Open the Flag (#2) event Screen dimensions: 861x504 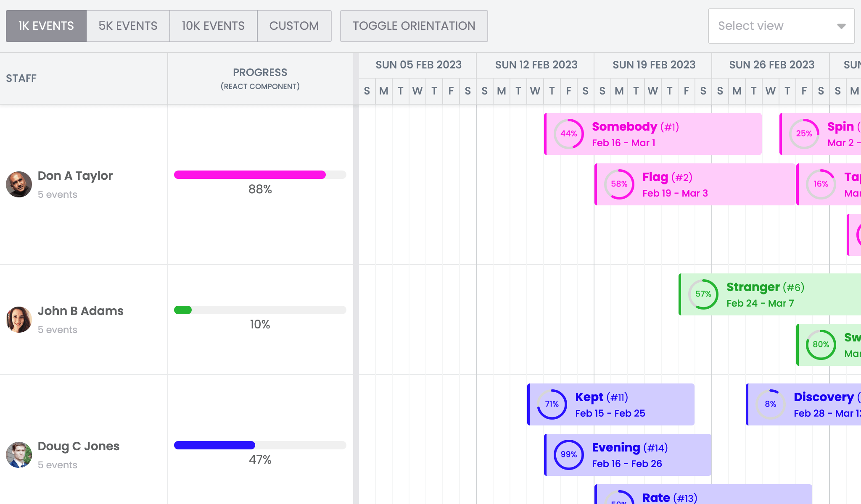click(695, 184)
